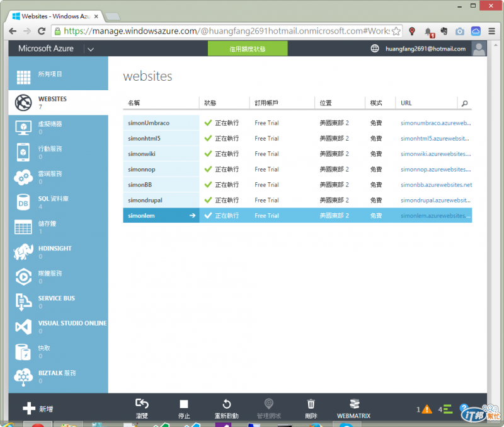The height and width of the screenshot is (427, 504).
Task: Sort by the 名稱 name column header
Action: (x=134, y=103)
